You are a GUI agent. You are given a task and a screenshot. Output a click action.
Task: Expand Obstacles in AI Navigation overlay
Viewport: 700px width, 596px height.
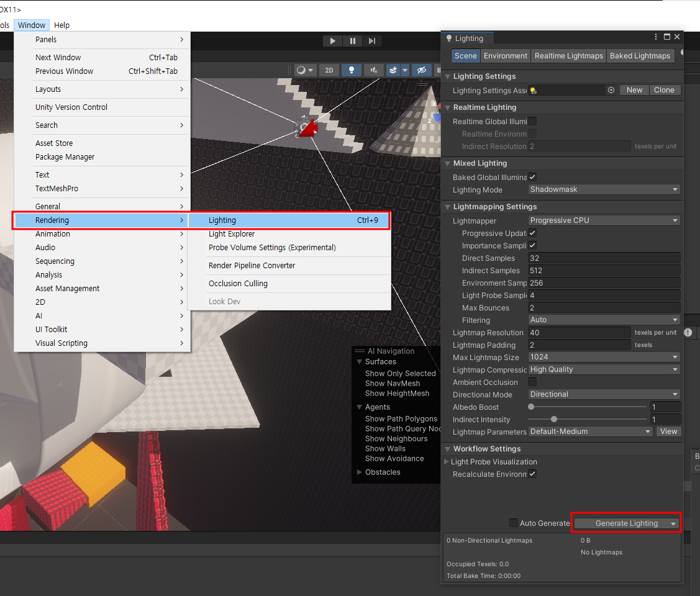360,472
